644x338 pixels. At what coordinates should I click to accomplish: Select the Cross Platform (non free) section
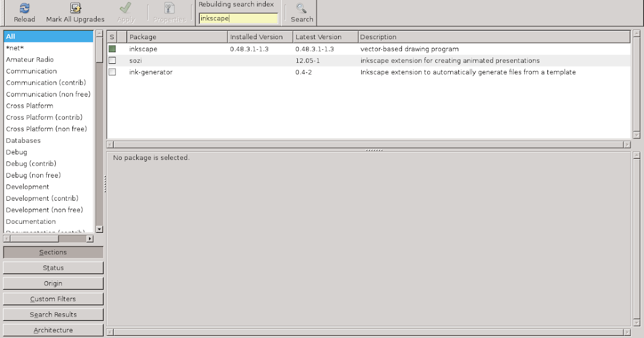(x=48, y=129)
